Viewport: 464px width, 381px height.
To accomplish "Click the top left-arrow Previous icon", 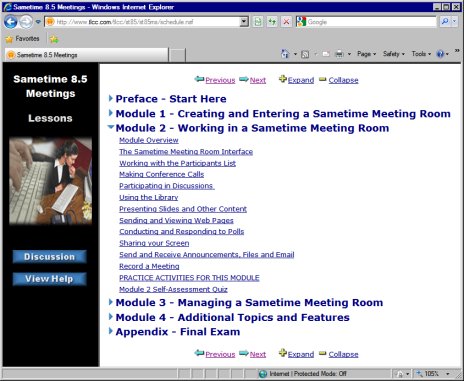I will pyautogui.click(x=199, y=79).
